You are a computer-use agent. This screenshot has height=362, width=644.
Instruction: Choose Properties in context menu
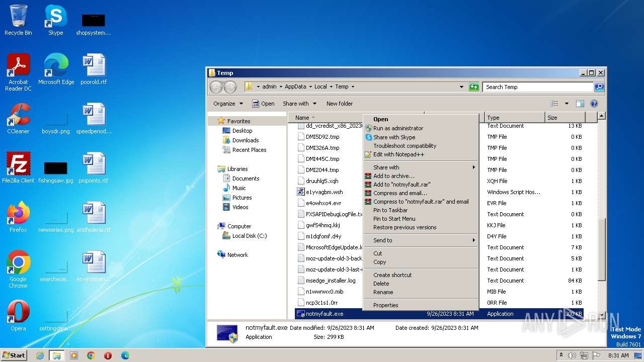point(420,305)
